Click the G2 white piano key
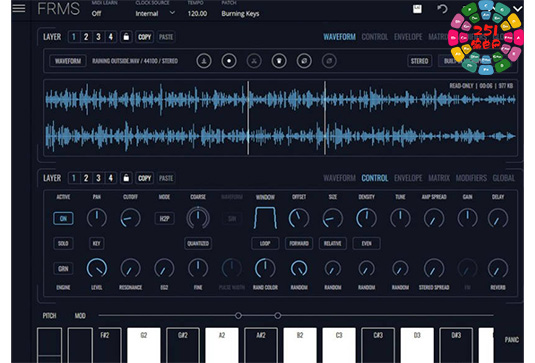Screen dimensions: 535x363 pos(144,345)
